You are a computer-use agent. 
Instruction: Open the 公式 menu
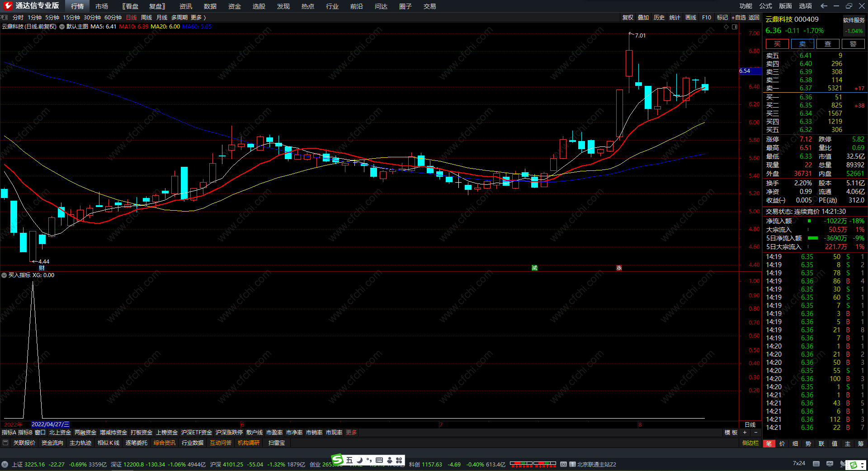[x=766, y=6]
